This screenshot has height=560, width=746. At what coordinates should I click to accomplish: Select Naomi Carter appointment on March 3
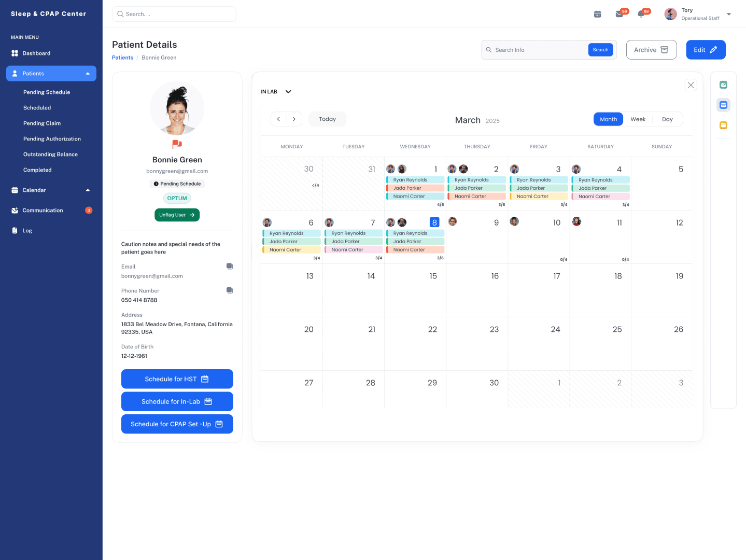click(x=539, y=197)
